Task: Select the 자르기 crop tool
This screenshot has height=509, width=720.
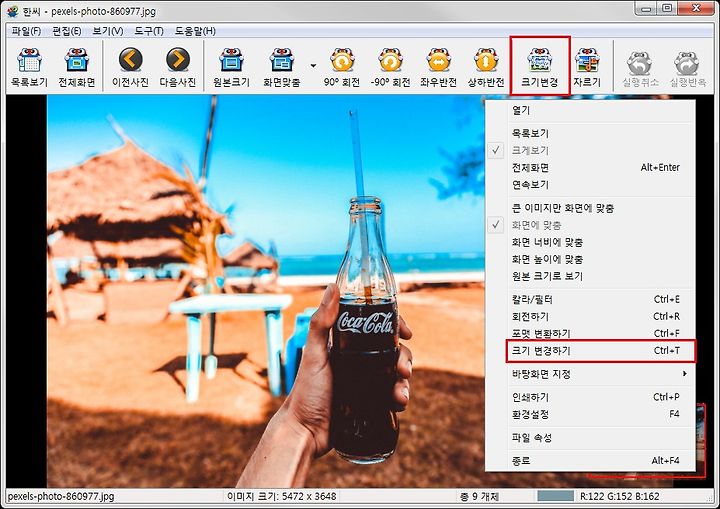Action: 587,67
